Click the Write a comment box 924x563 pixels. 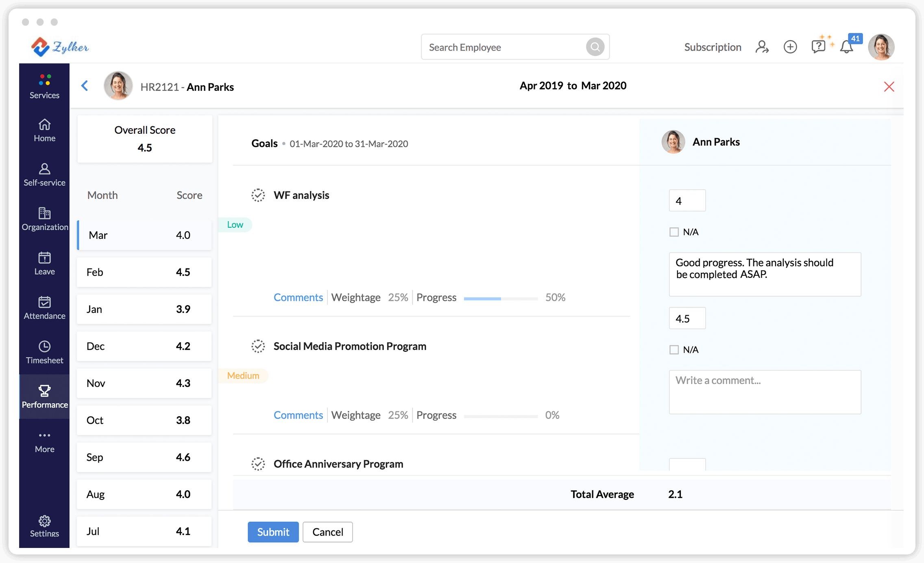click(765, 392)
